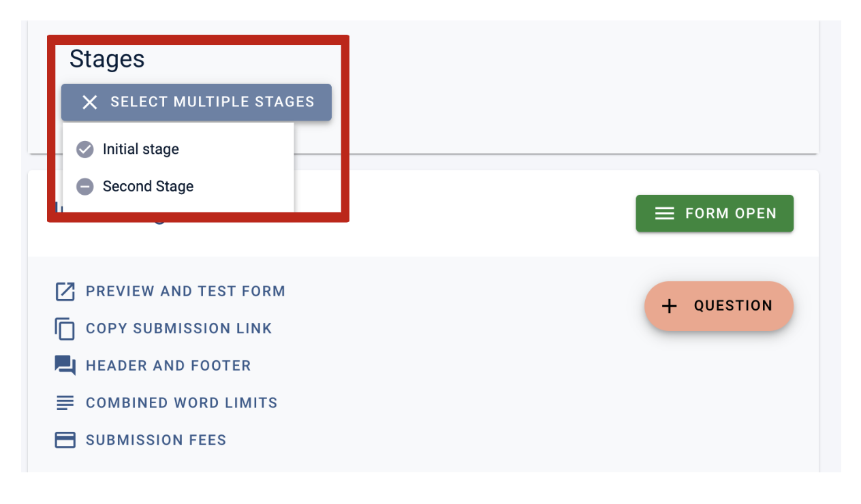Collapse the Select Multiple Stages dropdown
This screenshot has width=861, height=504.
(x=196, y=102)
